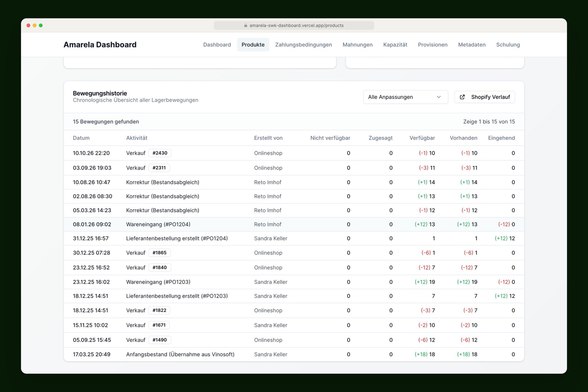Click the Nicht verfügbar column header
Viewport: 588px width, 392px height.
[330, 138]
